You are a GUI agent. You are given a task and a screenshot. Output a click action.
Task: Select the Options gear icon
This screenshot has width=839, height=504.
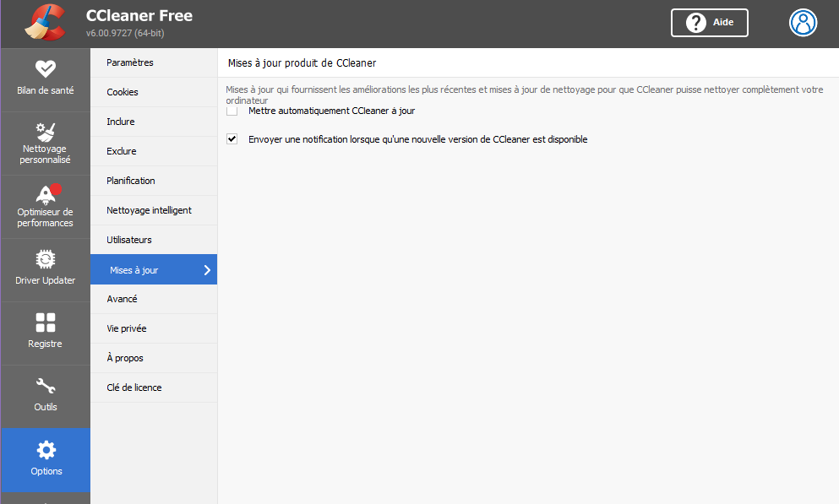click(46, 450)
